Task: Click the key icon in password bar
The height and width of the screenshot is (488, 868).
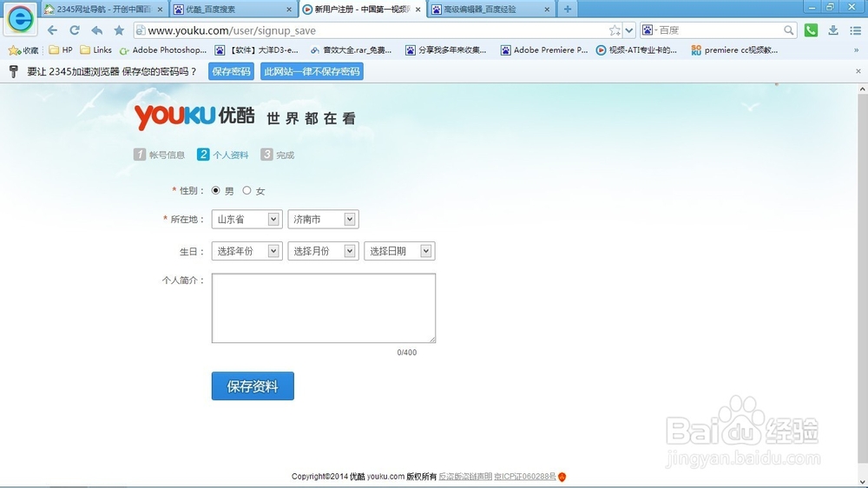Action: 14,71
